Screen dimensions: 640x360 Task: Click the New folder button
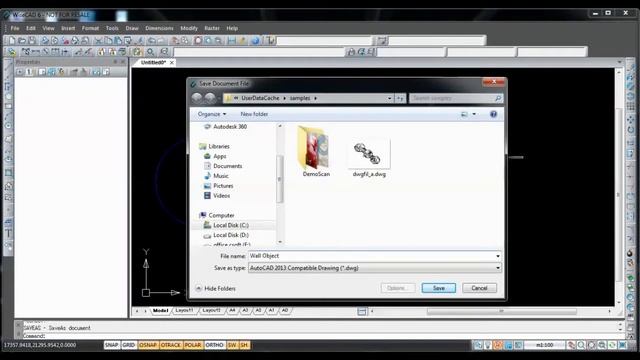pyautogui.click(x=254, y=114)
